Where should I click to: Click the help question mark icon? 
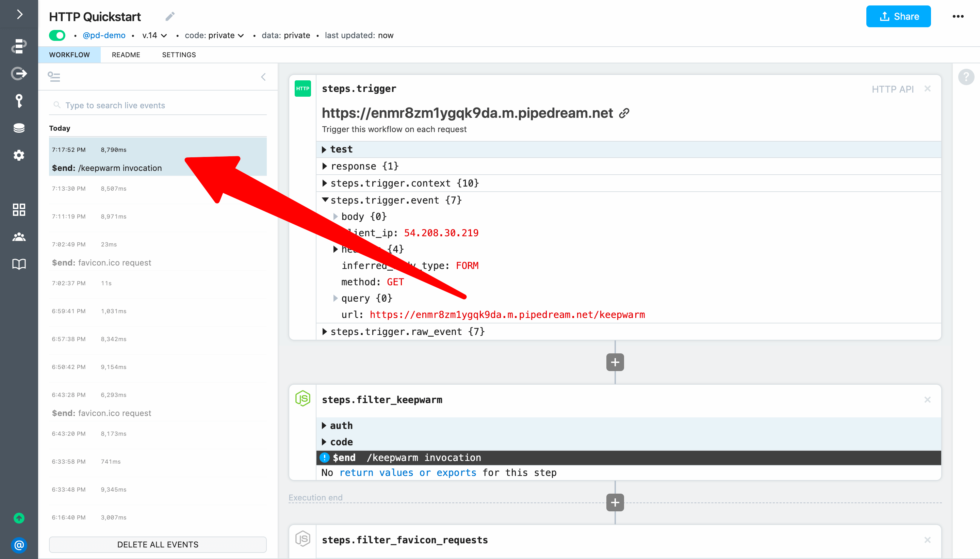[x=966, y=77]
